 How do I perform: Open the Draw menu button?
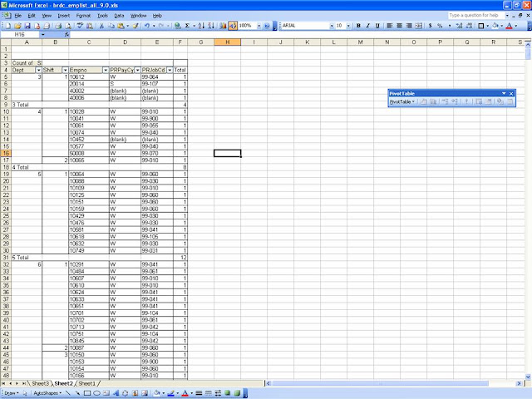[x=11, y=393]
